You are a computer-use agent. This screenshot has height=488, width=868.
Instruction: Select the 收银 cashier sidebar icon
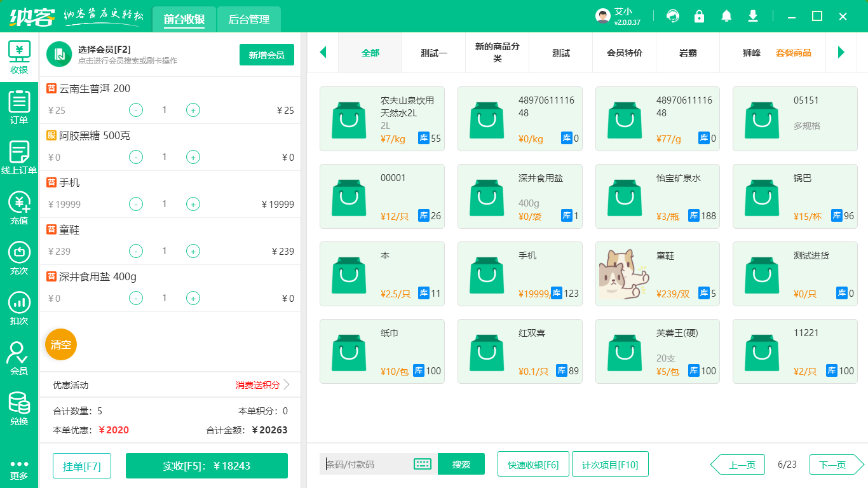18,57
